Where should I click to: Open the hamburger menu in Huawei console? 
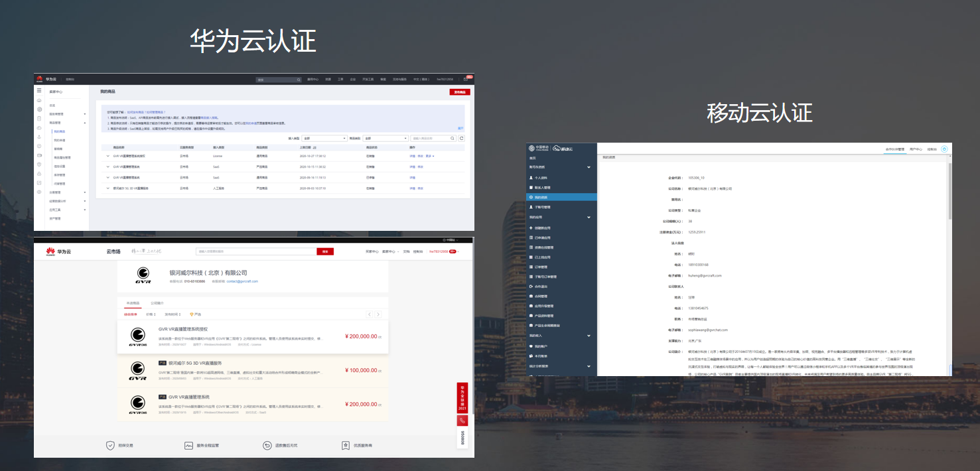click(39, 91)
